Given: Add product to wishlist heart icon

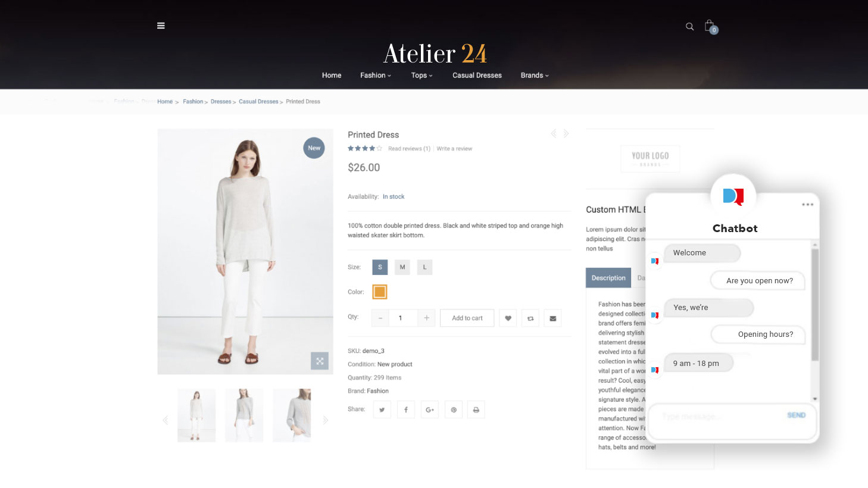Looking at the screenshot, I should pyautogui.click(x=508, y=318).
